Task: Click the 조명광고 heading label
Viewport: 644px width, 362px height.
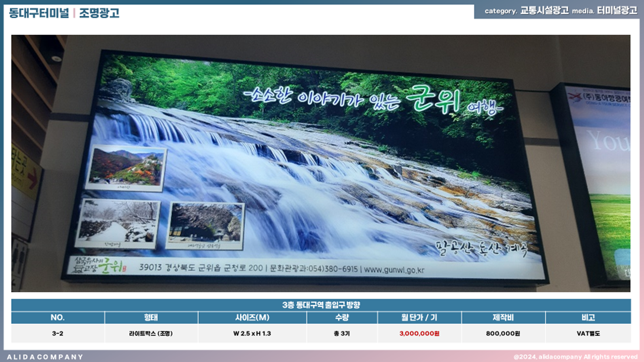Action: (99, 13)
